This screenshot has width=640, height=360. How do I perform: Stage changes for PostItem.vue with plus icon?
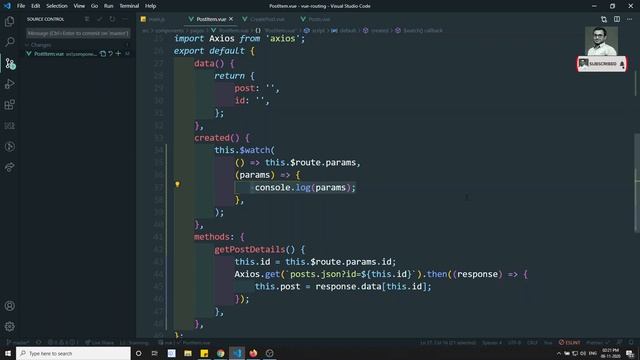118,53
